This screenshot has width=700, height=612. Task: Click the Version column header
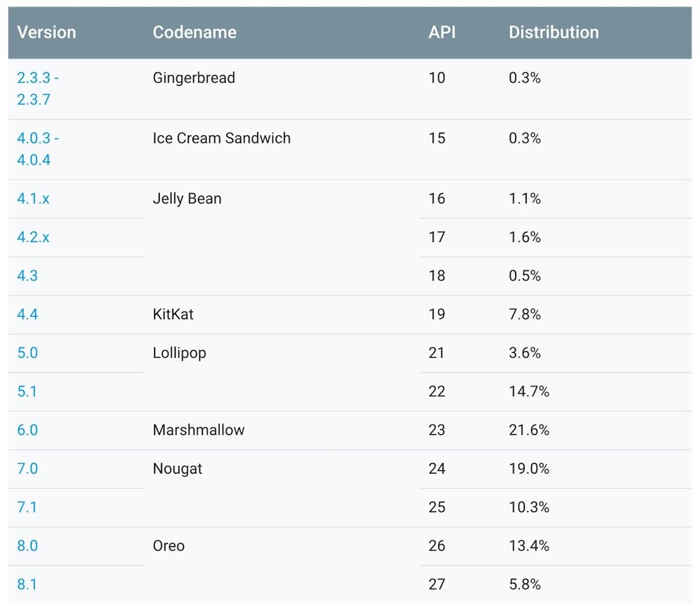click(x=47, y=32)
